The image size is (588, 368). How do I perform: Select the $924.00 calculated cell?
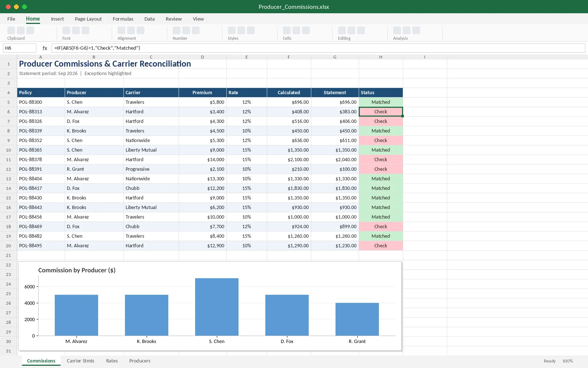(x=289, y=227)
